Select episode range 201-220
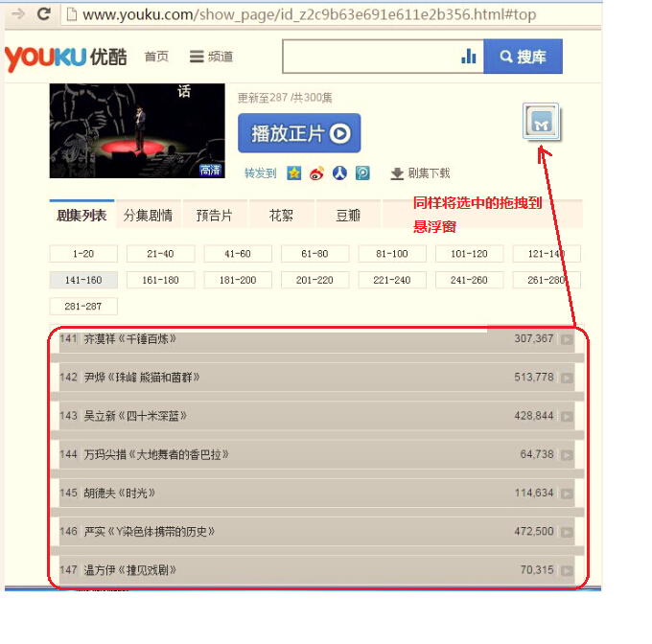This screenshot has width=652, height=644. 314,280
